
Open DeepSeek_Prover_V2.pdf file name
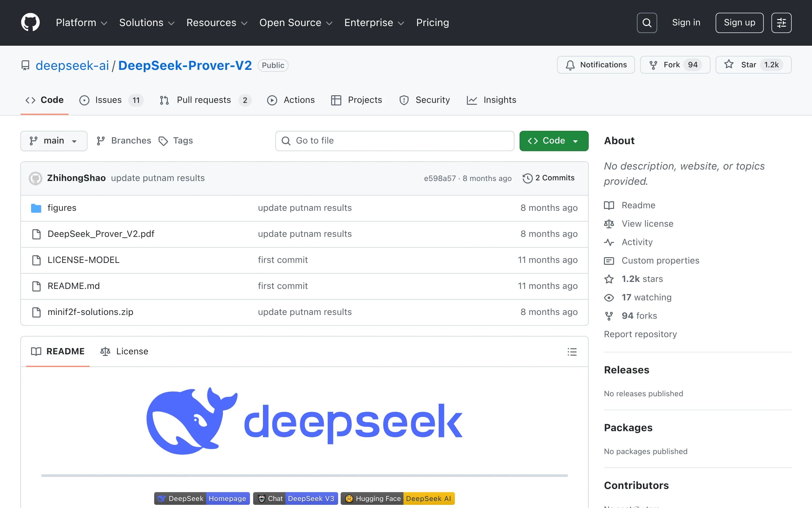pyautogui.click(x=101, y=234)
